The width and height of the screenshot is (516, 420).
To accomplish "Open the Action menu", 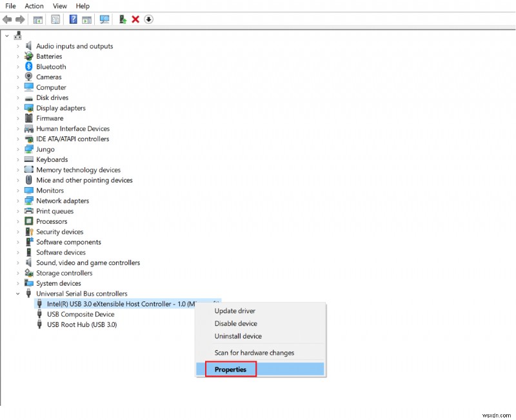I will coord(34,6).
